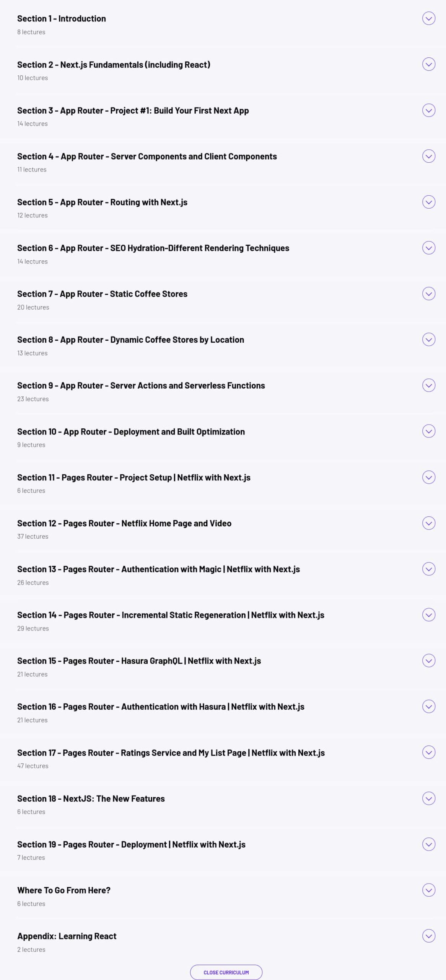Expand Section 4 Server Components chevron
This screenshot has height=980, width=446.
[428, 156]
